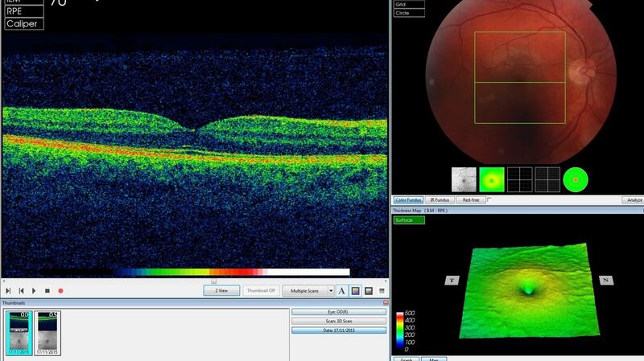Select the color map display icon
The width and height of the screenshot is (644, 361).
tap(355, 290)
